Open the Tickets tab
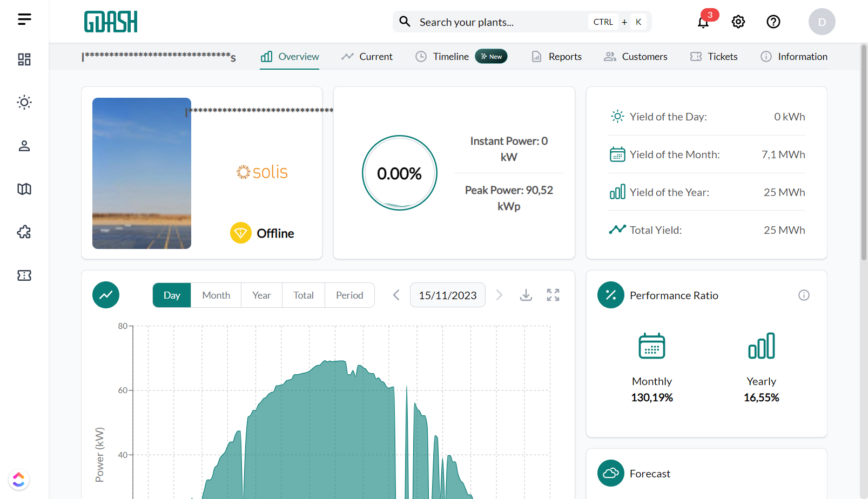The height and width of the screenshot is (499, 868). 714,57
